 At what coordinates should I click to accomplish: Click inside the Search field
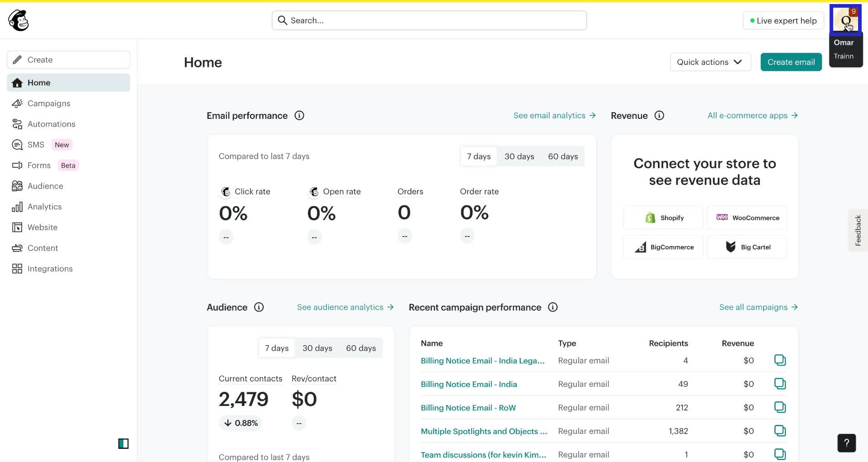[429, 20]
